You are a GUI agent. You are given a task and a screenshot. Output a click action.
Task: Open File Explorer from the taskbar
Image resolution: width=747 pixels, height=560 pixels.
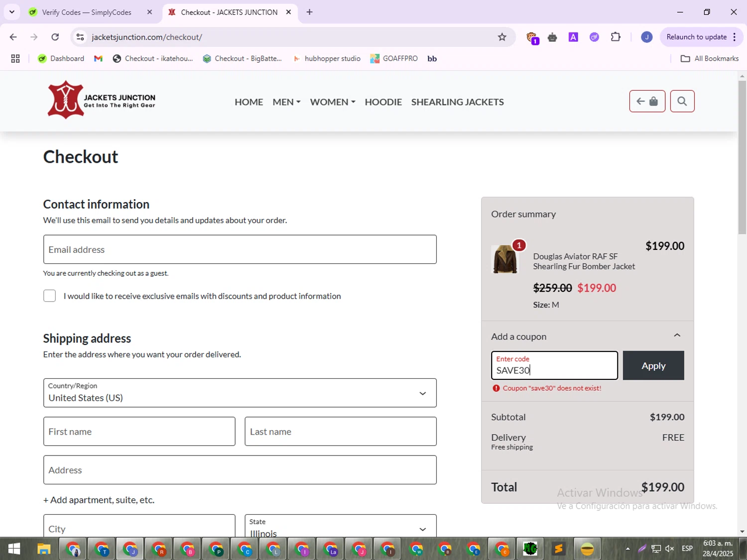(44, 549)
